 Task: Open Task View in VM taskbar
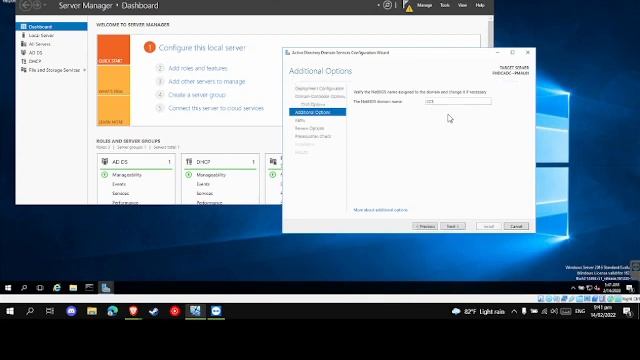pyautogui.click(x=40, y=288)
